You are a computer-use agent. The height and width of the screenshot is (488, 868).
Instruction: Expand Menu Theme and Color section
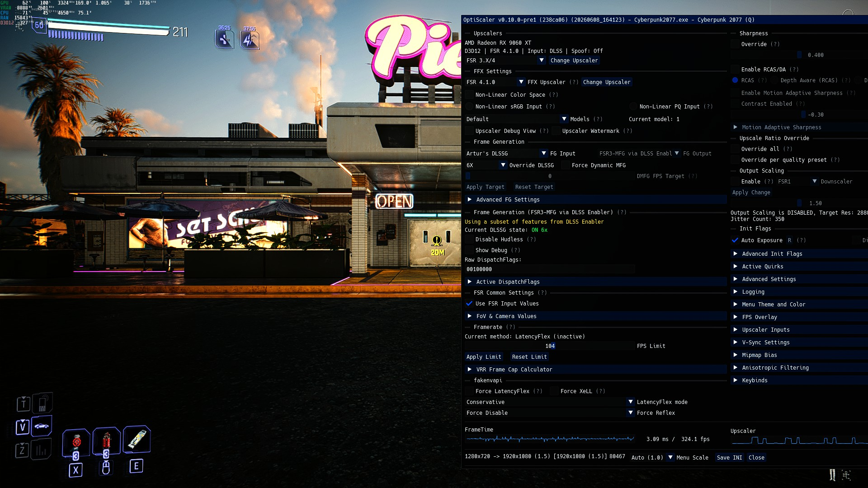[x=799, y=305]
